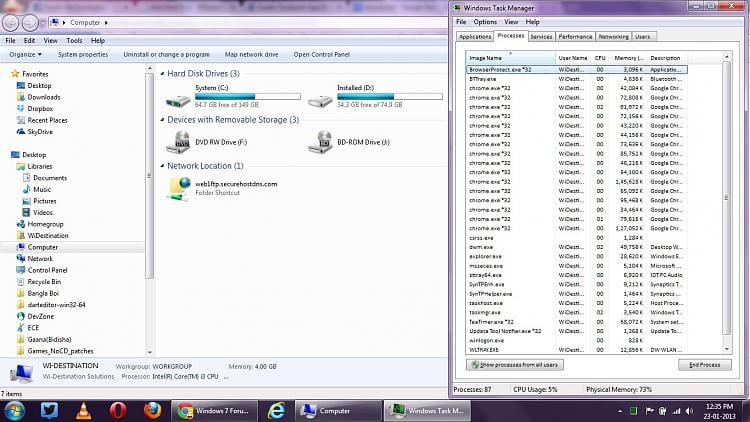Switch to Windows 7 Forum Chrome taskbar window

(214, 411)
